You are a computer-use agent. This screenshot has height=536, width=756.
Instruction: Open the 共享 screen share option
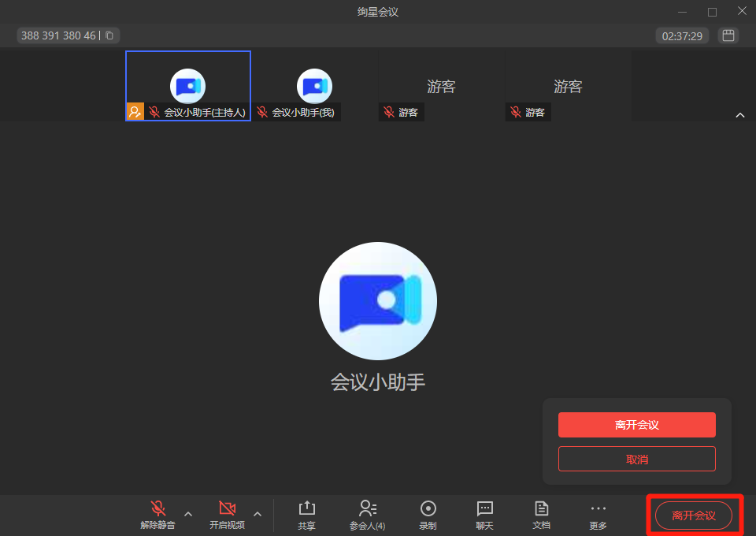pos(306,516)
